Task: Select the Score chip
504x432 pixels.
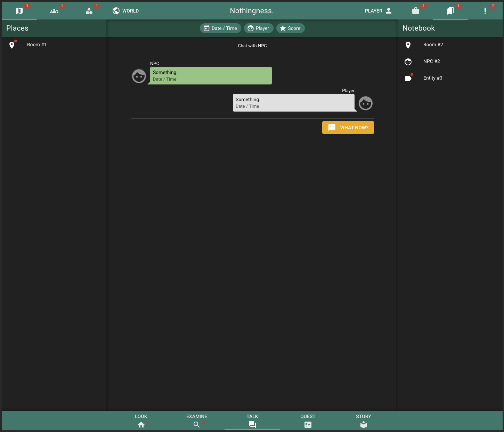Action: (x=291, y=28)
